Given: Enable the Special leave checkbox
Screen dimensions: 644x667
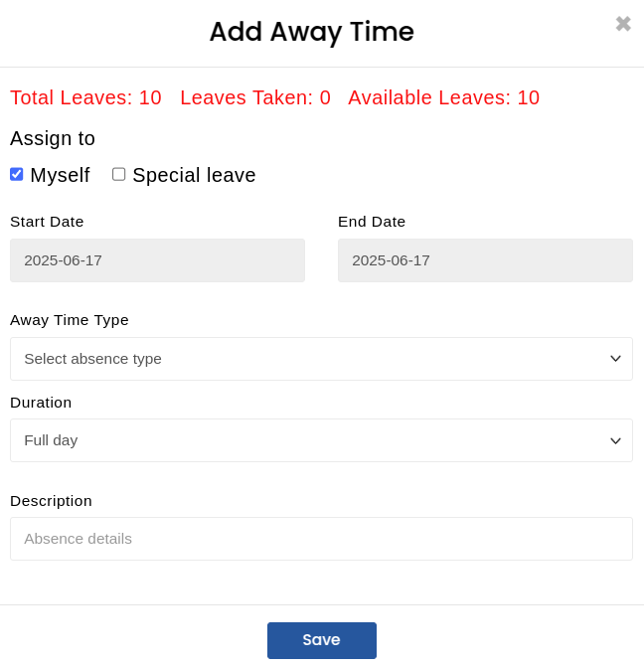Looking at the screenshot, I should point(118,174).
